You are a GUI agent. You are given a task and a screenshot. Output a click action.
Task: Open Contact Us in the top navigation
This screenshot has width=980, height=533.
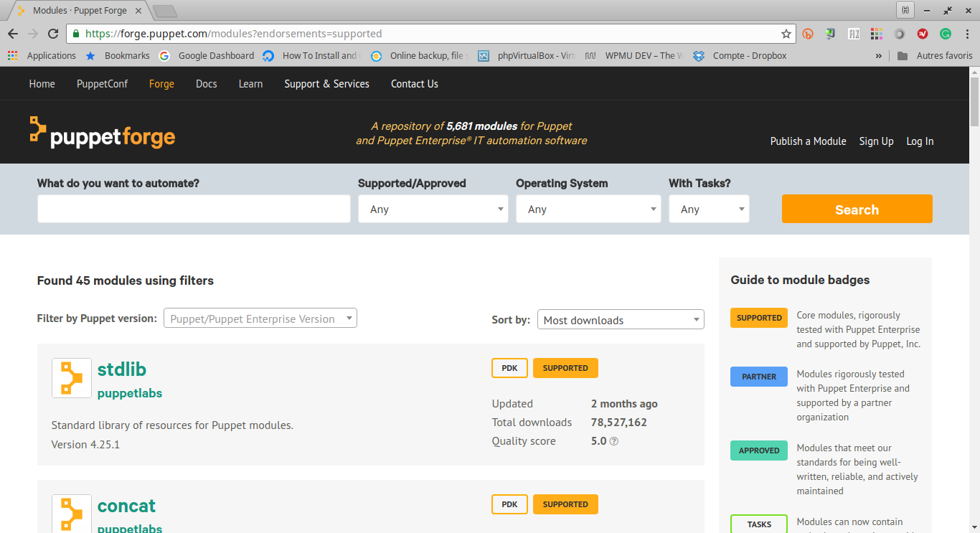coord(415,84)
